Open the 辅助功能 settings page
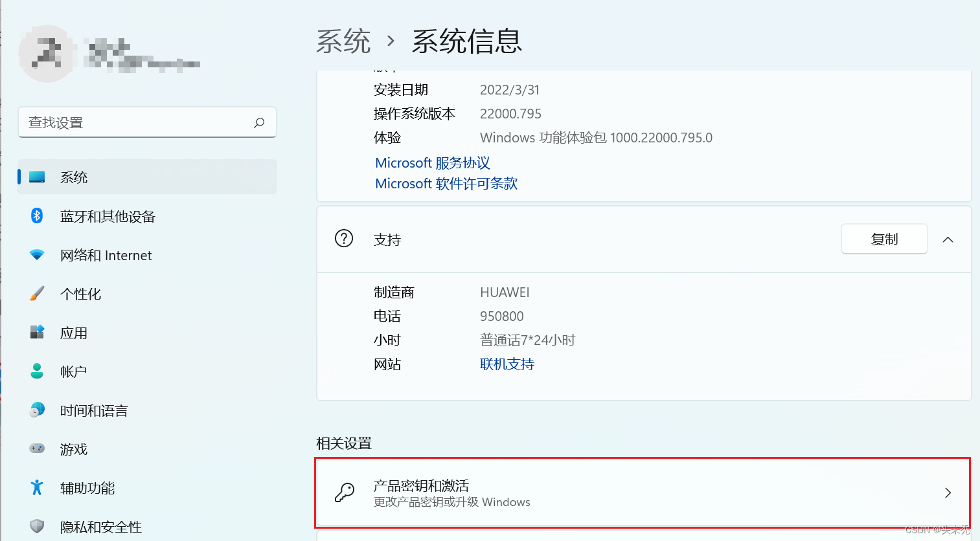Screen dimensions: 980x541 click(x=87, y=489)
